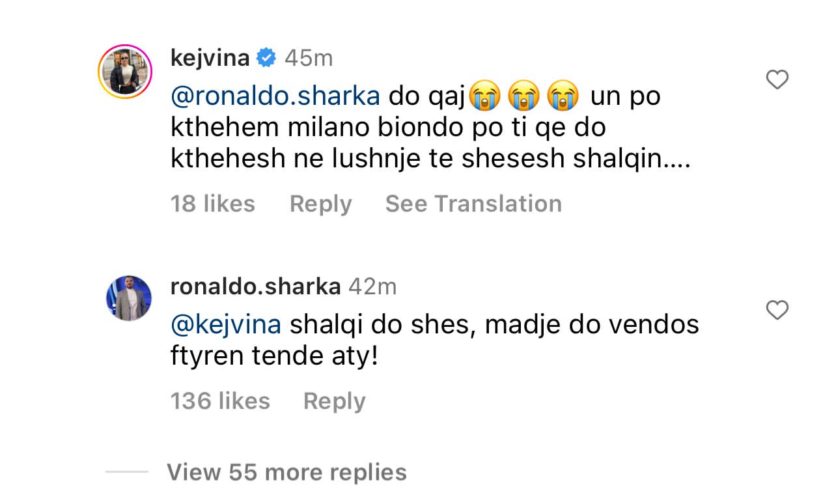View who gave the 136 likes
The image size is (836, 504).
point(220,401)
